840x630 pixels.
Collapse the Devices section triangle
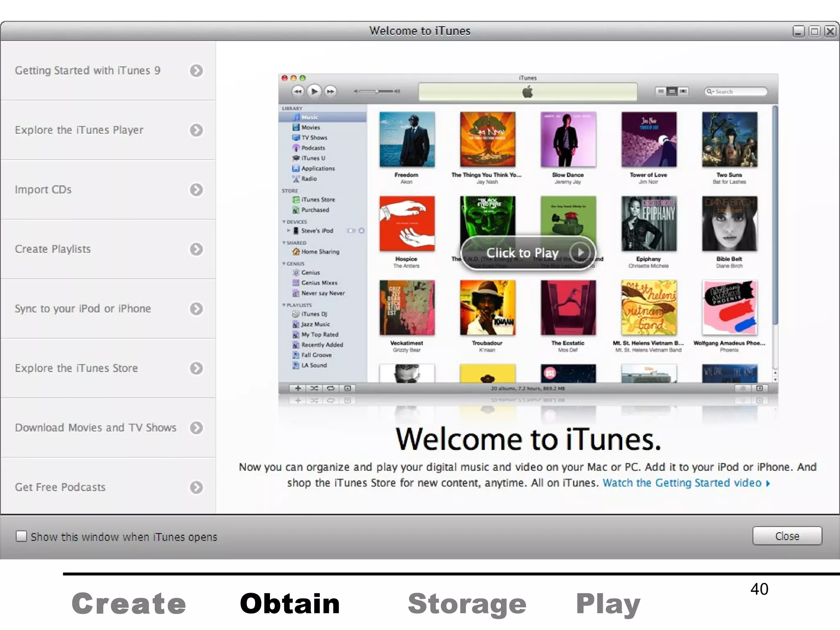[283, 222]
